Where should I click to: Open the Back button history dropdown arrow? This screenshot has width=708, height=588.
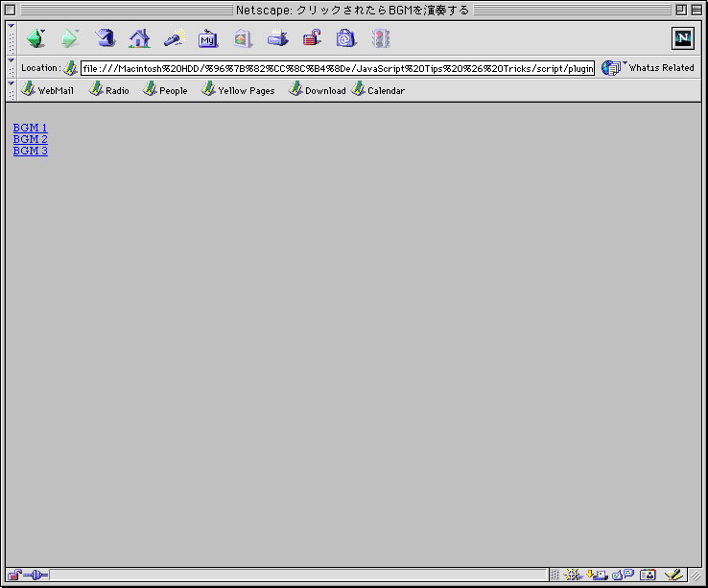click(x=43, y=31)
